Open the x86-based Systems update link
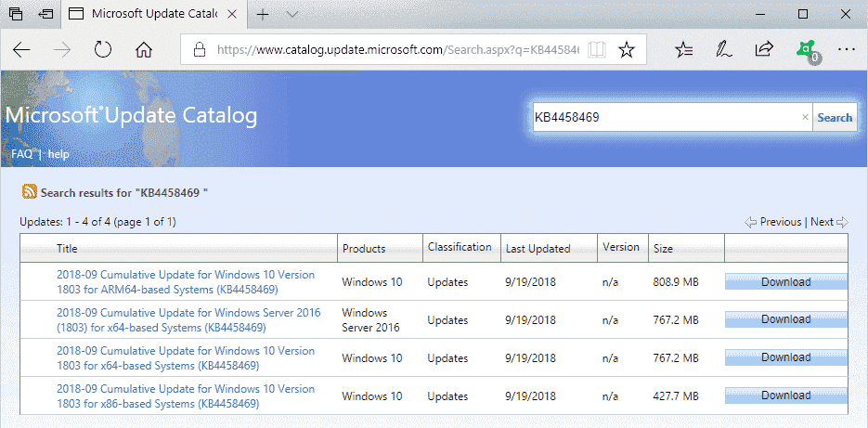Image resolution: width=868 pixels, height=428 pixels. [x=186, y=396]
